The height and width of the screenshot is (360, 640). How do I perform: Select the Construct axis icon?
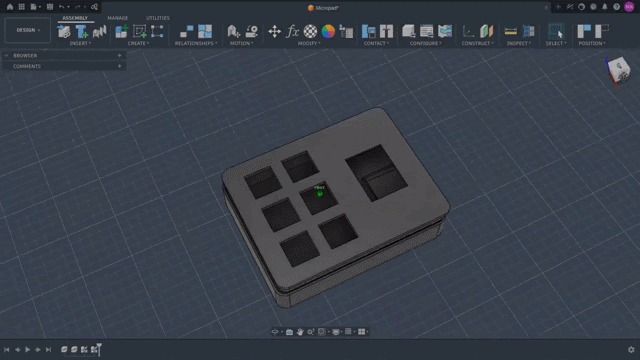[468, 31]
